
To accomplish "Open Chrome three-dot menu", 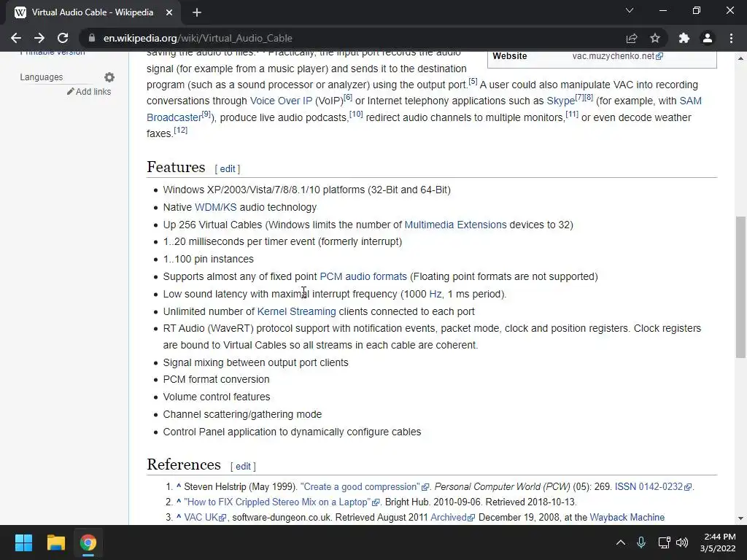I will coord(731,38).
